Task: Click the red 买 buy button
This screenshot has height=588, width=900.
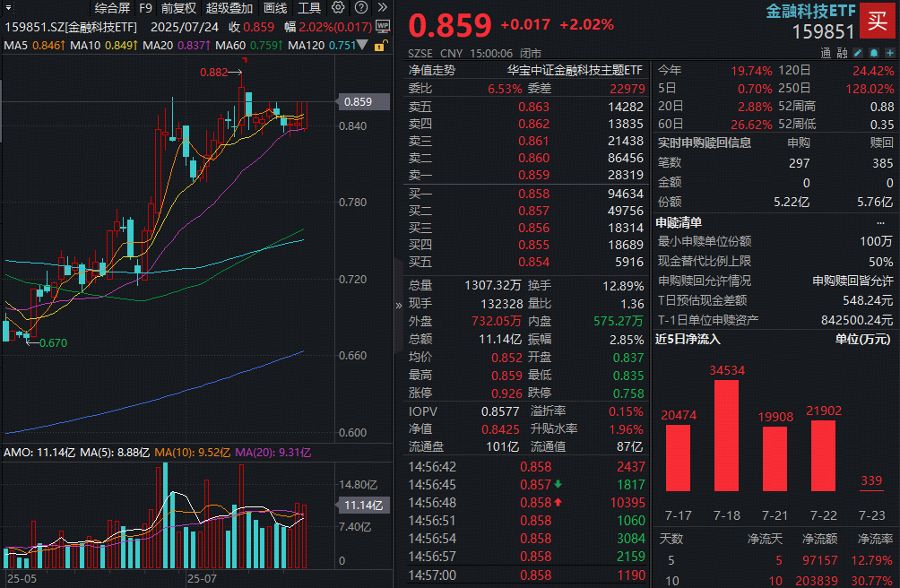Action: (878, 21)
